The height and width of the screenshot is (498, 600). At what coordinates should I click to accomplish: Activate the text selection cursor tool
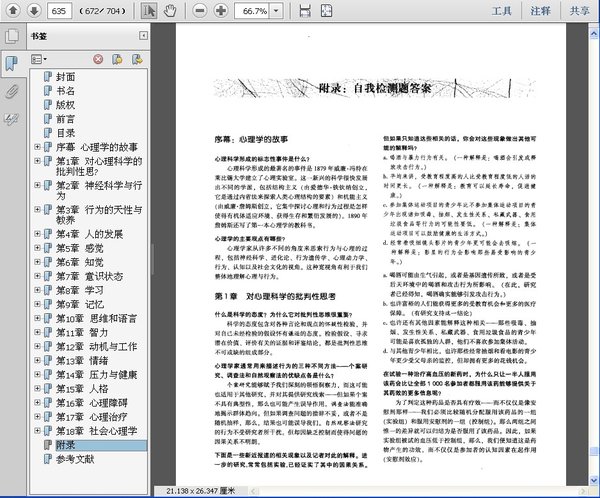click(x=149, y=11)
